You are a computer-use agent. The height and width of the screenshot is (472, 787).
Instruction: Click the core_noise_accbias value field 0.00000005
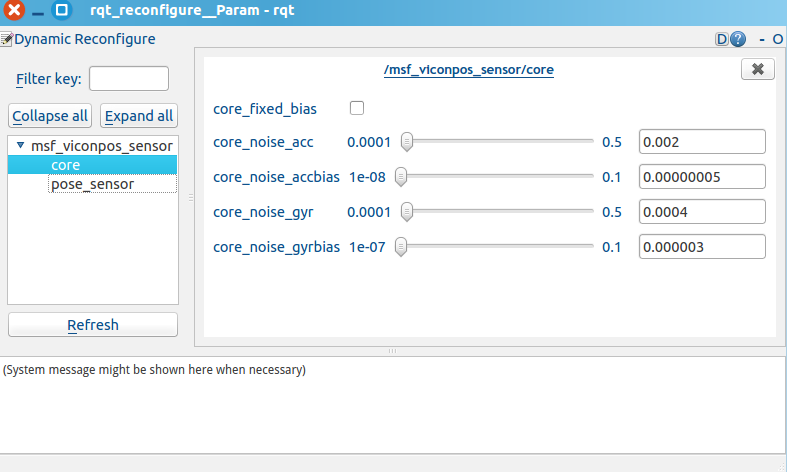click(x=702, y=177)
